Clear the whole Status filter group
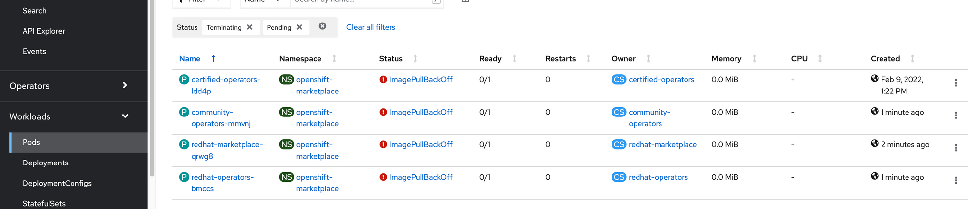Image resolution: width=980 pixels, height=209 pixels. (322, 26)
